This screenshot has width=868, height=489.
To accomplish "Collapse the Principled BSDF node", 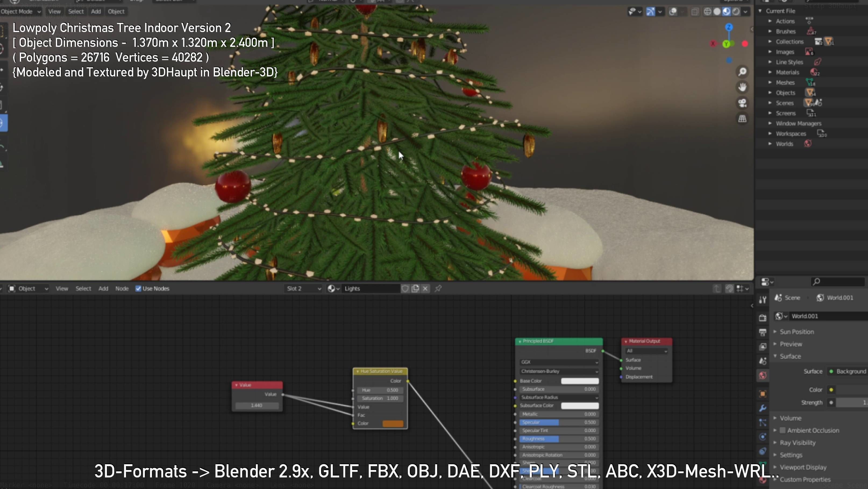I will pos(520,341).
